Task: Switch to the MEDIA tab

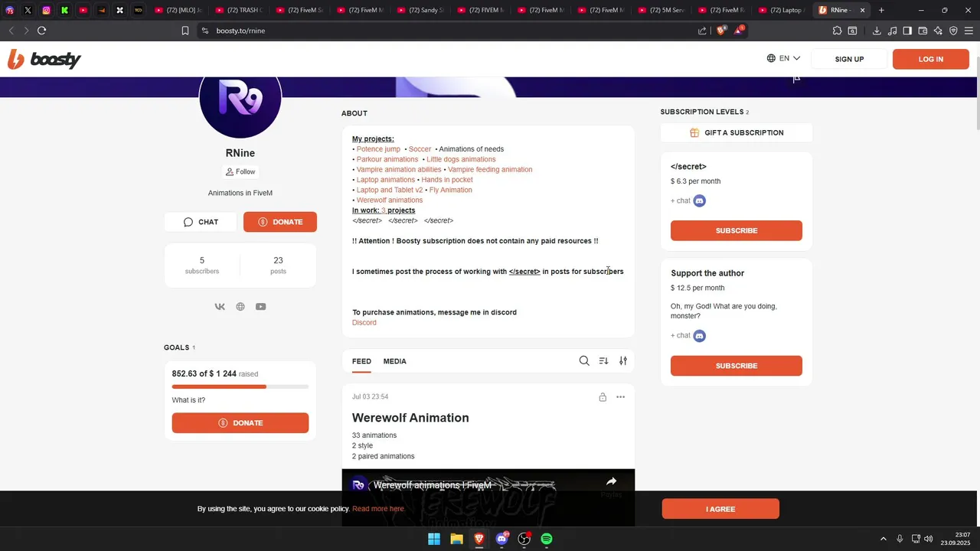Action: pyautogui.click(x=394, y=361)
